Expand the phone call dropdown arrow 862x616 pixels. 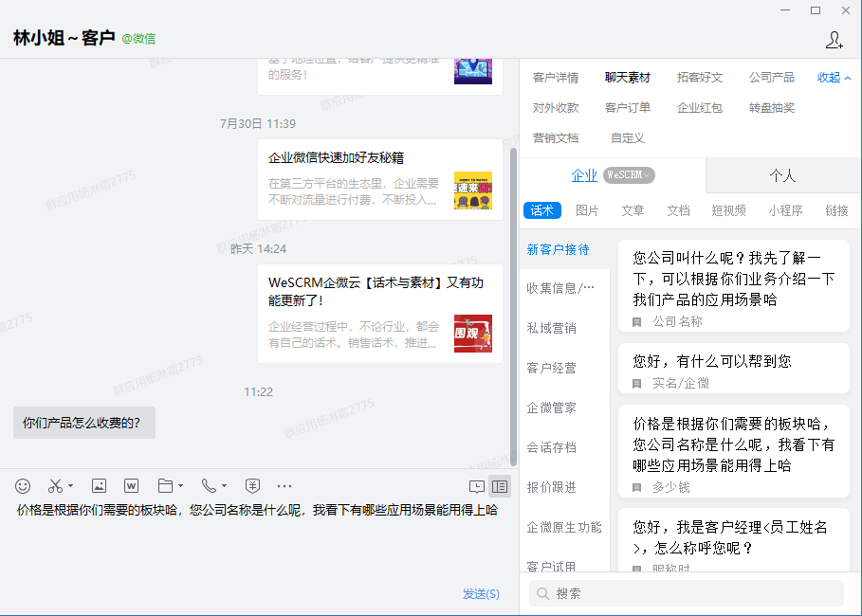click(x=225, y=487)
